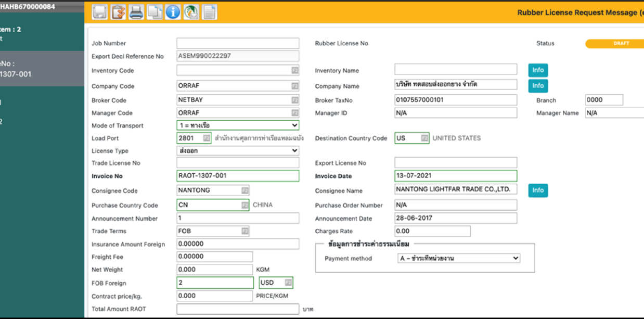Click the Net Weight input field
The height and width of the screenshot is (319, 644).
coord(214,270)
